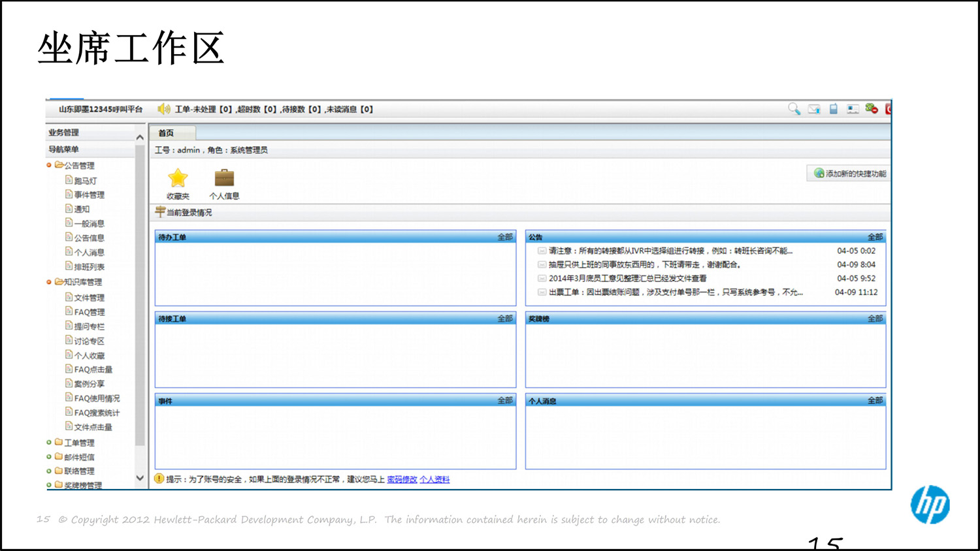Collapse the 公告管理 folder in navigation tree
Image resolution: width=980 pixels, height=551 pixels.
click(x=49, y=165)
